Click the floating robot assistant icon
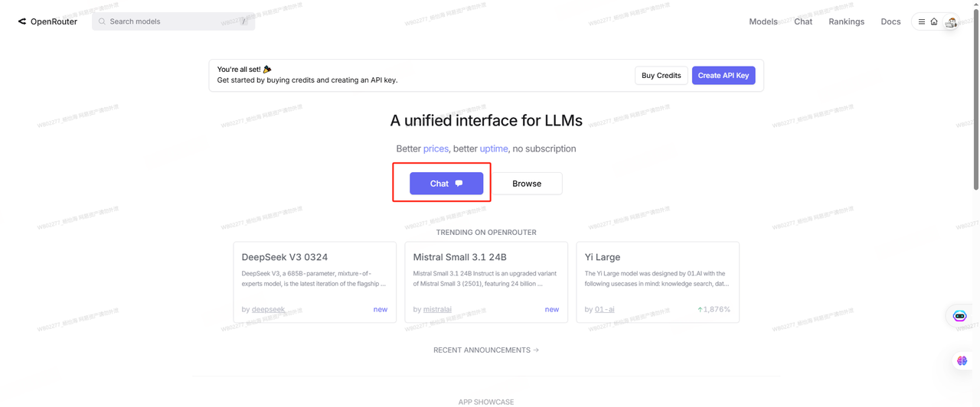Viewport: 980px width, 407px height. click(x=959, y=316)
